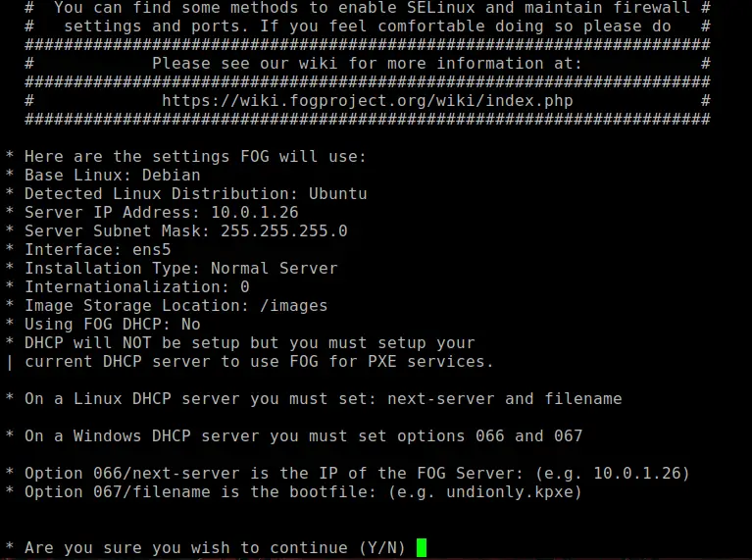Click the Windows DHCP options 066 and 067 line
Screen dimensions: 752x560
coord(304,435)
